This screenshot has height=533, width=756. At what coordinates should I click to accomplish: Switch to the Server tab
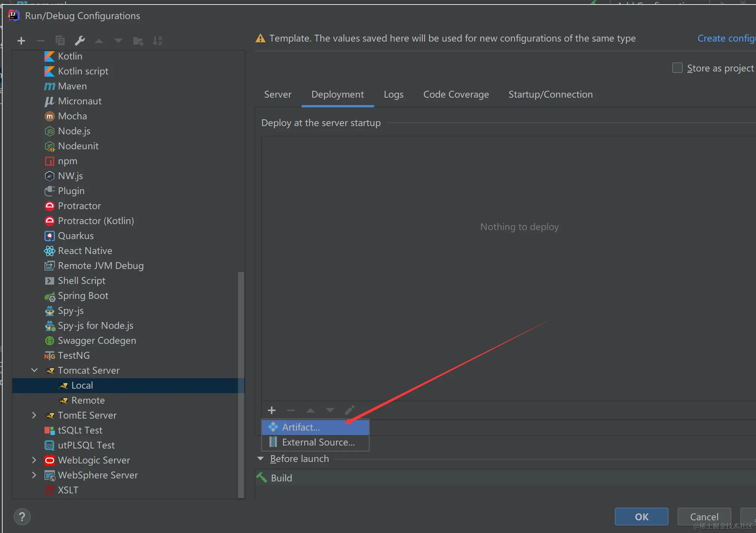click(278, 95)
